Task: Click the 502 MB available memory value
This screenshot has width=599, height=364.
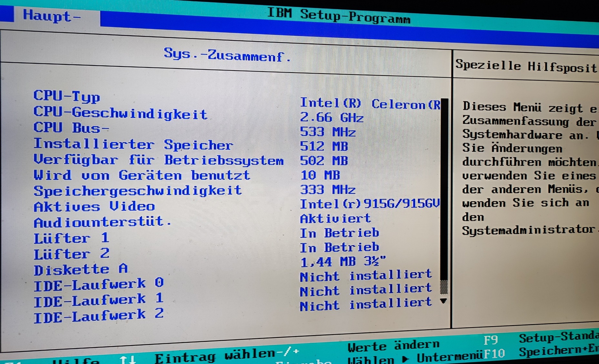Action: click(x=324, y=161)
